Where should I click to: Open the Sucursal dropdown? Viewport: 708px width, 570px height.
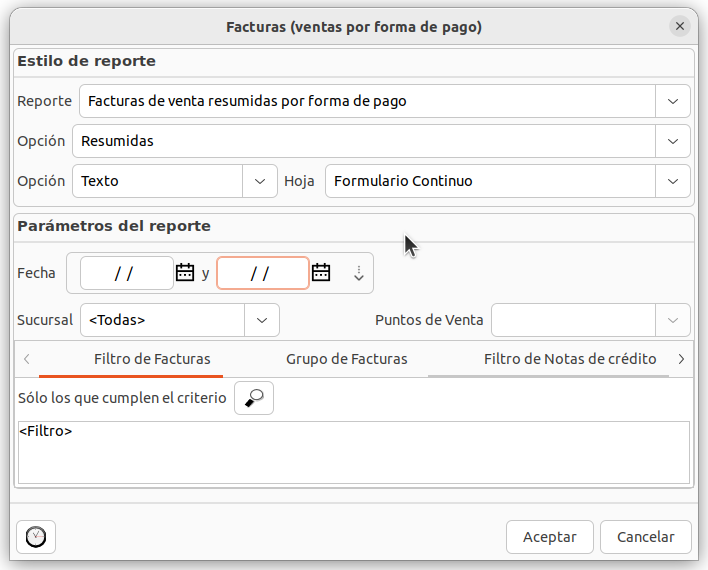[x=262, y=320]
